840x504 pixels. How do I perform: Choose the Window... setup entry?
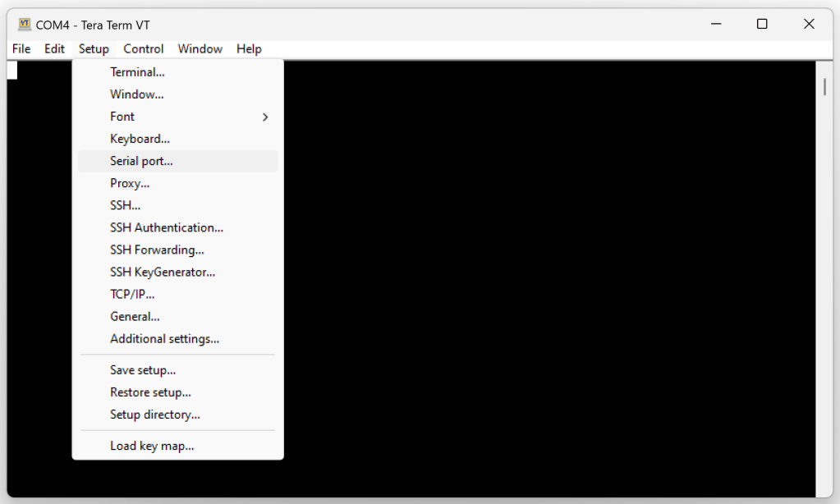click(136, 94)
